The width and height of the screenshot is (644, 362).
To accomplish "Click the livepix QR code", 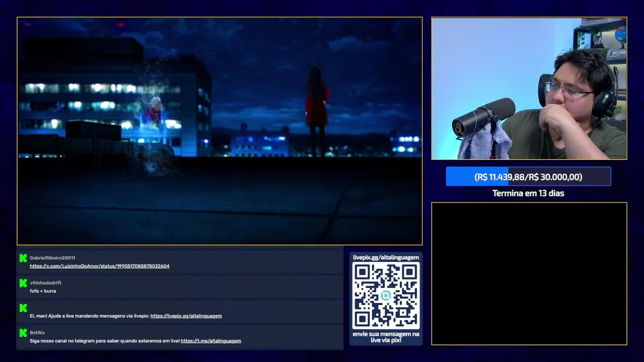I will tap(386, 295).
